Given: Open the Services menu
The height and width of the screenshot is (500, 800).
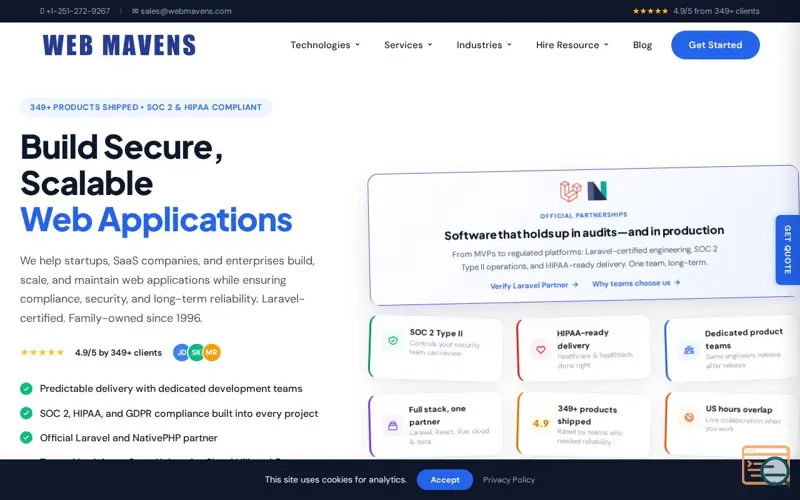Looking at the screenshot, I should point(408,45).
